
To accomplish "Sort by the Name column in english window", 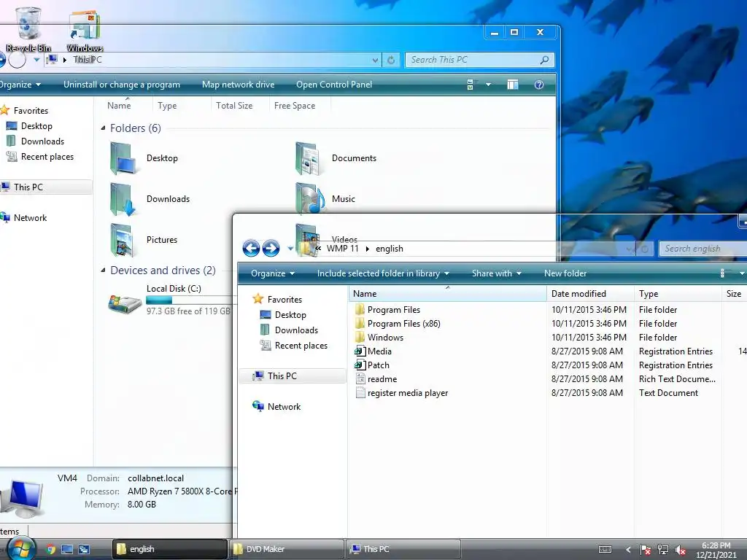I will [447, 294].
